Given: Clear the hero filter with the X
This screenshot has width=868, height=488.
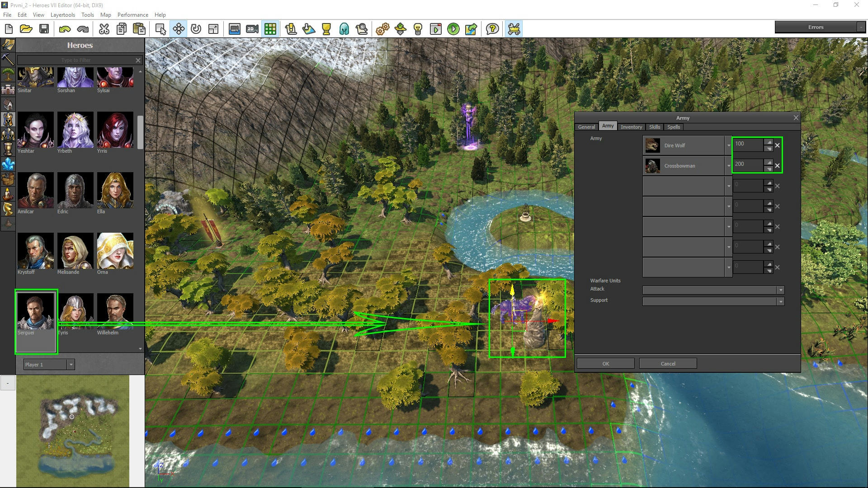Looking at the screenshot, I should [x=138, y=60].
